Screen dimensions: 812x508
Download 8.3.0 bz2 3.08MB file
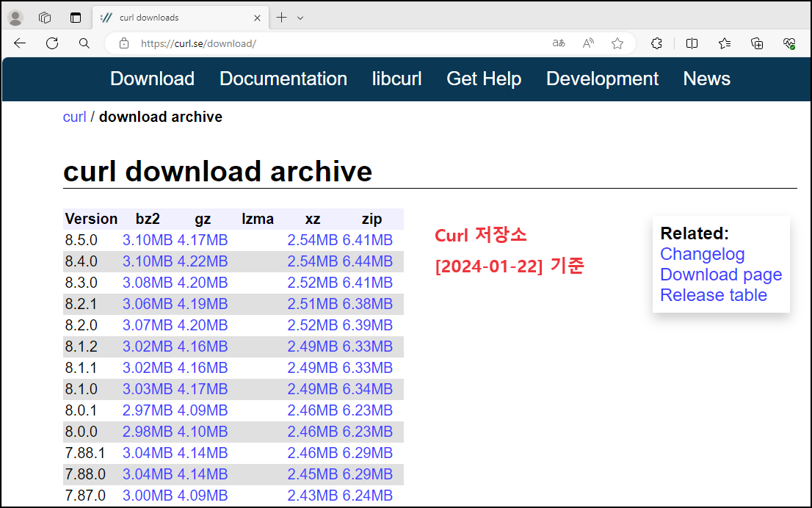[x=148, y=283]
